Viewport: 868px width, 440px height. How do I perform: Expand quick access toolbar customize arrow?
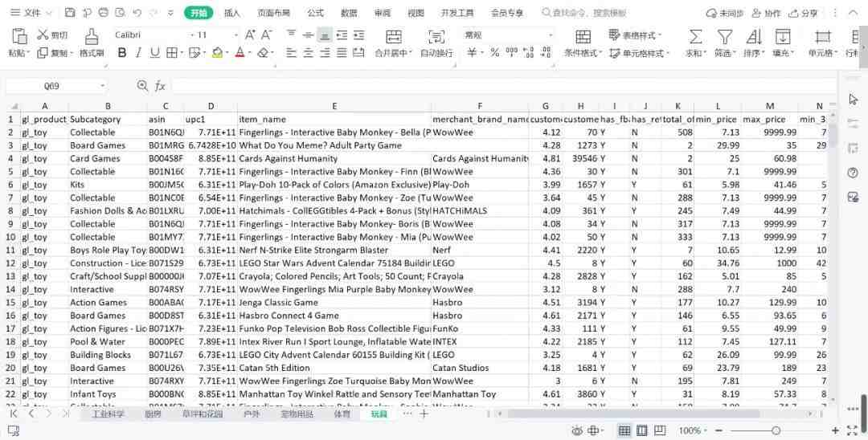coord(170,13)
